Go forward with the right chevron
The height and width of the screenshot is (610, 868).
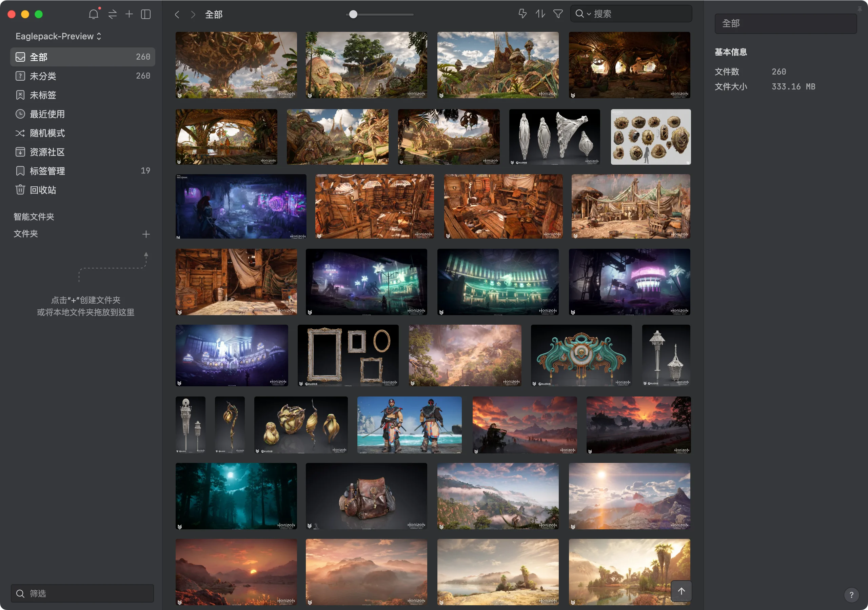pos(193,14)
